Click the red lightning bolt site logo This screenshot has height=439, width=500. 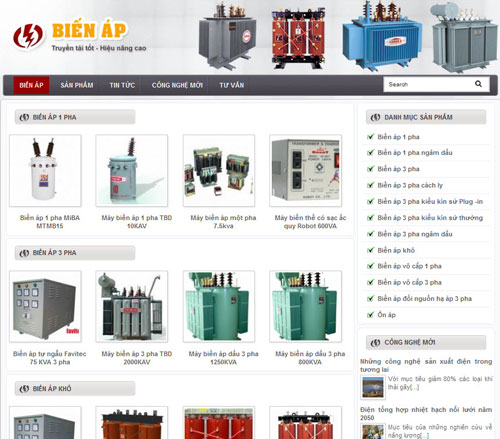click(x=28, y=36)
